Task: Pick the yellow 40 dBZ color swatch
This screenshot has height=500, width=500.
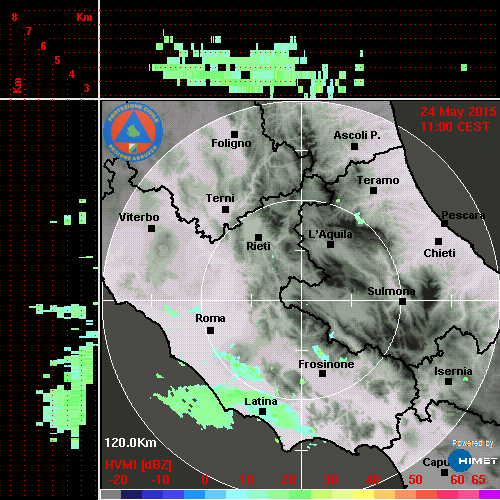Action: click(363, 494)
